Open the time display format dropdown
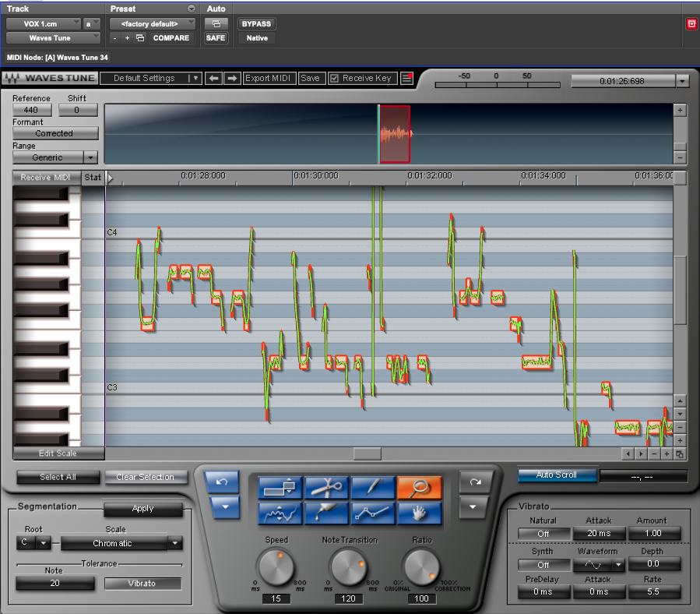 pyautogui.click(x=681, y=81)
